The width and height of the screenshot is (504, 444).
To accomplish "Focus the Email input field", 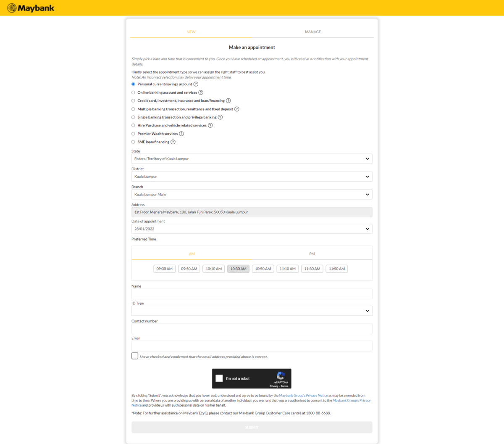I will [252, 346].
